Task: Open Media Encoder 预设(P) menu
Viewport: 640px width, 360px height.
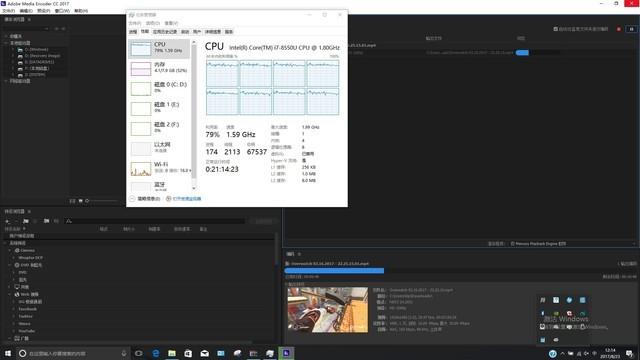Action: pyautogui.click(x=44, y=11)
